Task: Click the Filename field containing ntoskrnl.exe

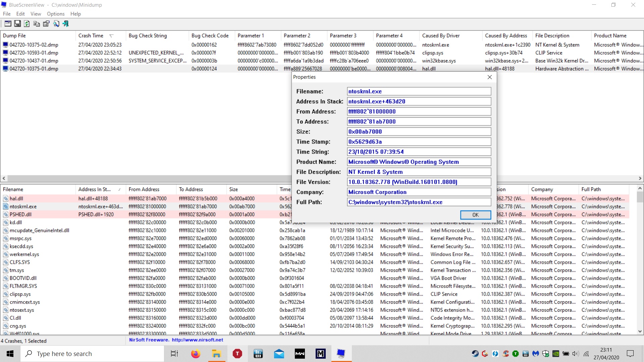Action: tap(419, 92)
